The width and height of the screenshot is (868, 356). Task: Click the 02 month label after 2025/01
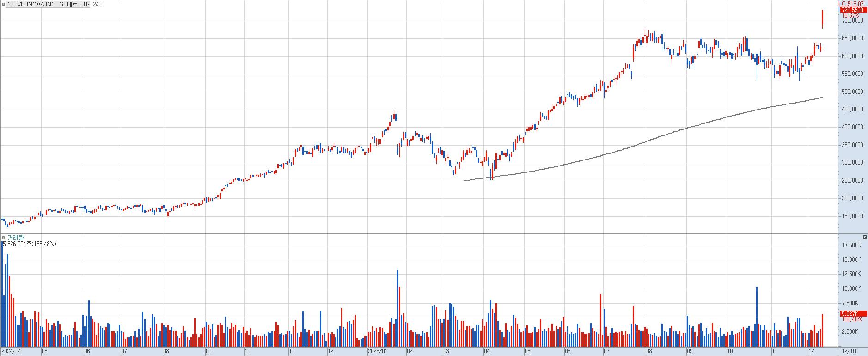pyautogui.click(x=410, y=351)
